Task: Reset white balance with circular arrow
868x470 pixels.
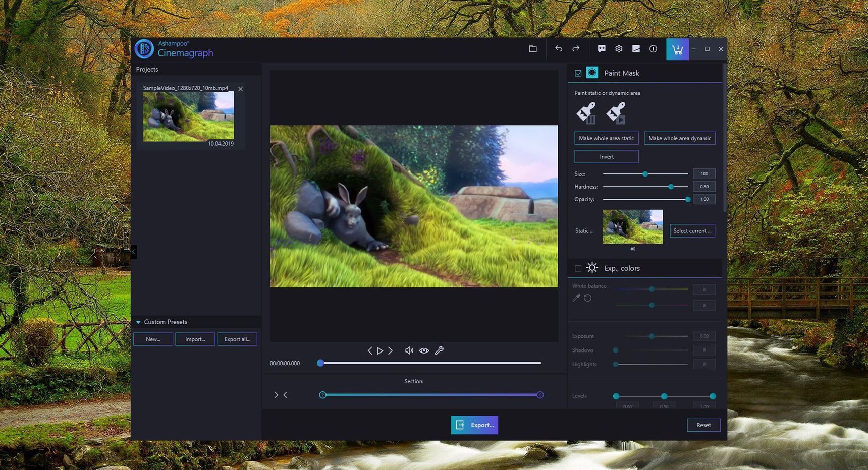Action: click(588, 298)
